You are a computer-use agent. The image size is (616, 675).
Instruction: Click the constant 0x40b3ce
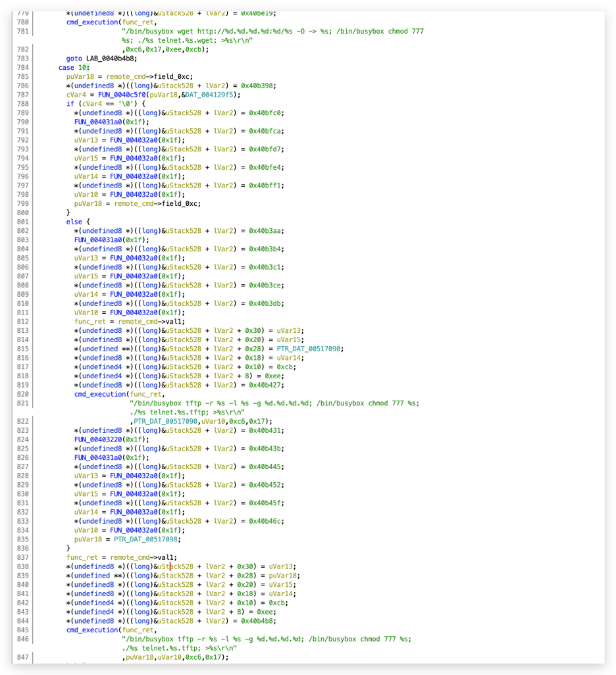coord(265,285)
